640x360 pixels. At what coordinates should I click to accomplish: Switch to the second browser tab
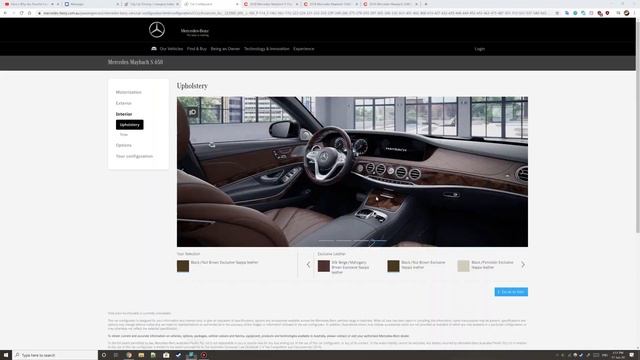click(92, 4)
